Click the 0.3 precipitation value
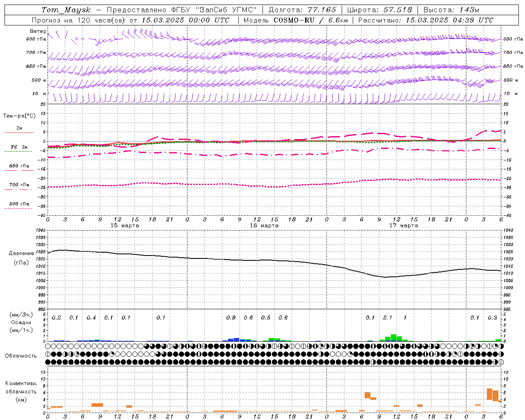This screenshot has width=525, height=420. pos(492,318)
